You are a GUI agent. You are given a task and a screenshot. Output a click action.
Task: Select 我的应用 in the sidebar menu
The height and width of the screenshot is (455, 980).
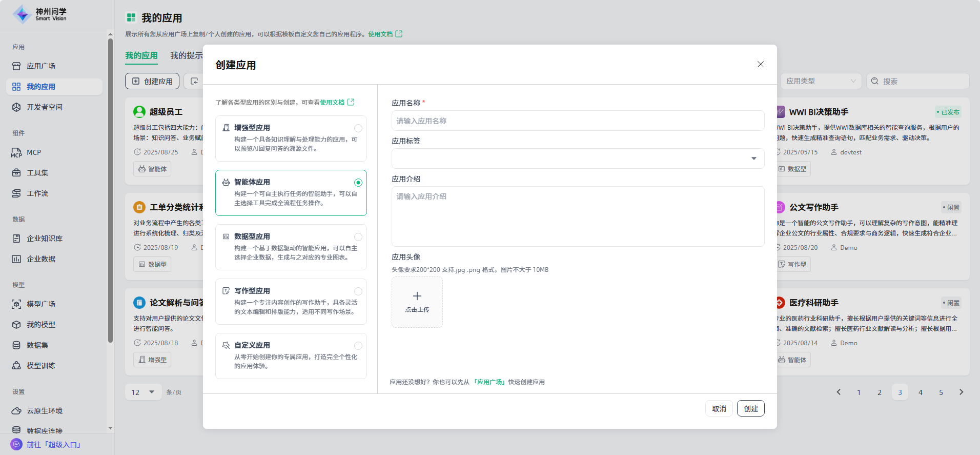[41, 87]
